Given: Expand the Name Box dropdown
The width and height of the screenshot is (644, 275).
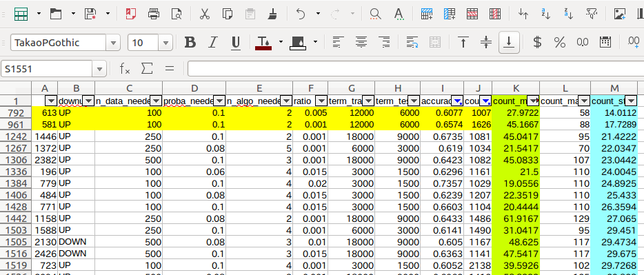Looking at the screenshot, I should click(99, 69).
